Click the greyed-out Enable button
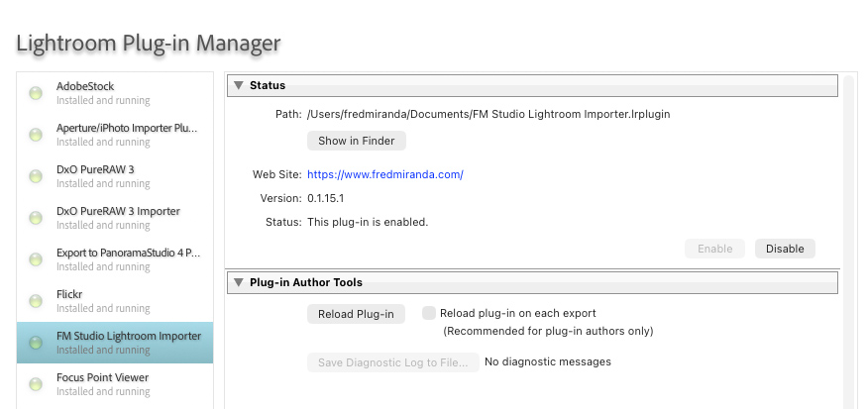 pos(714,249)
